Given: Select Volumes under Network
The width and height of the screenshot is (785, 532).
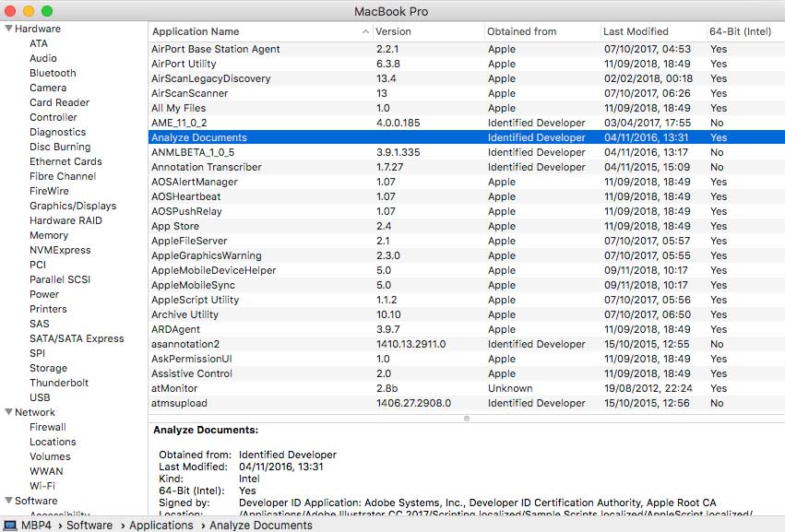Looking at the screenshot, I should [x=50, y=457].
